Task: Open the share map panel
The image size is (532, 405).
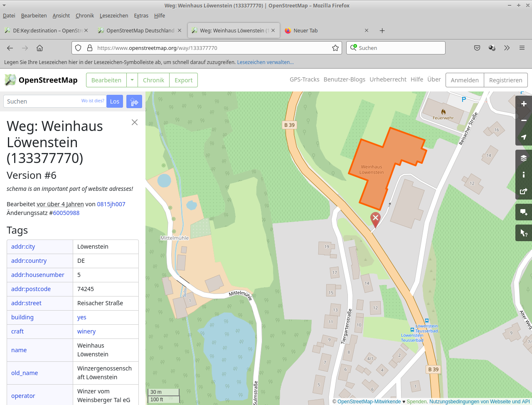Action: 524,191
